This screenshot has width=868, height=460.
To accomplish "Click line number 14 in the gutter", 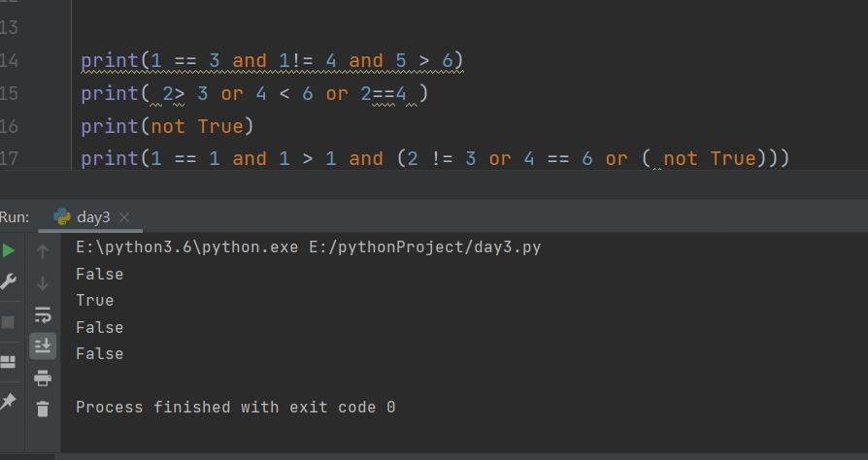I will 9,60.
